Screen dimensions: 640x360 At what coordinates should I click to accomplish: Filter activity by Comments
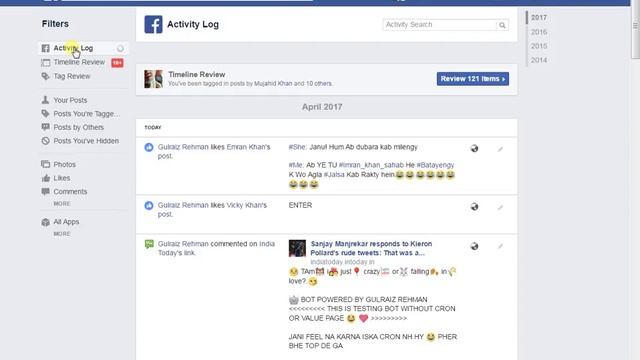[70, 191]
